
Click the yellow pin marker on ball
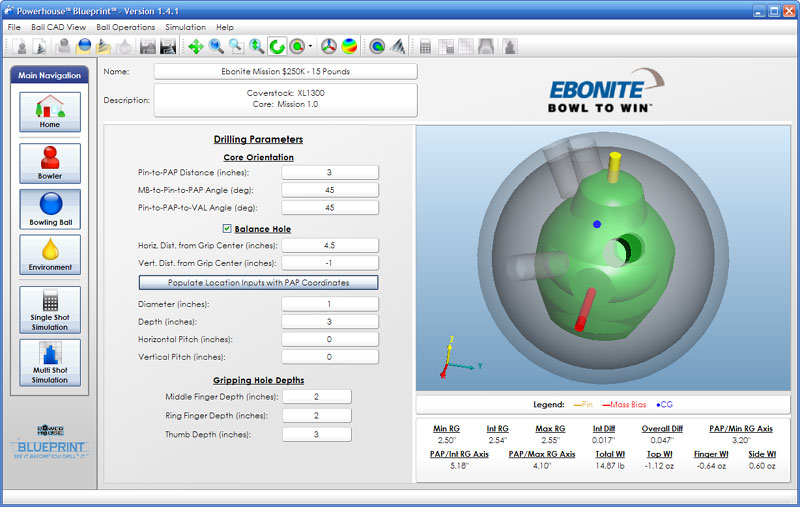pos(614,166)
